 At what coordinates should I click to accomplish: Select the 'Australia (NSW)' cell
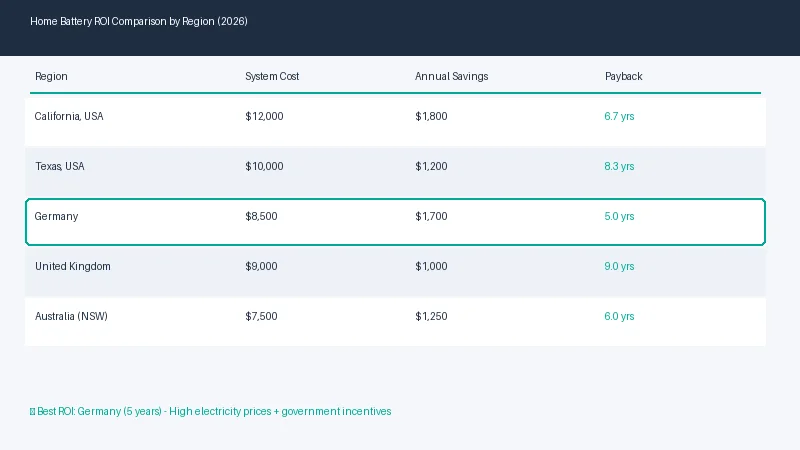(x=71, y=316)
